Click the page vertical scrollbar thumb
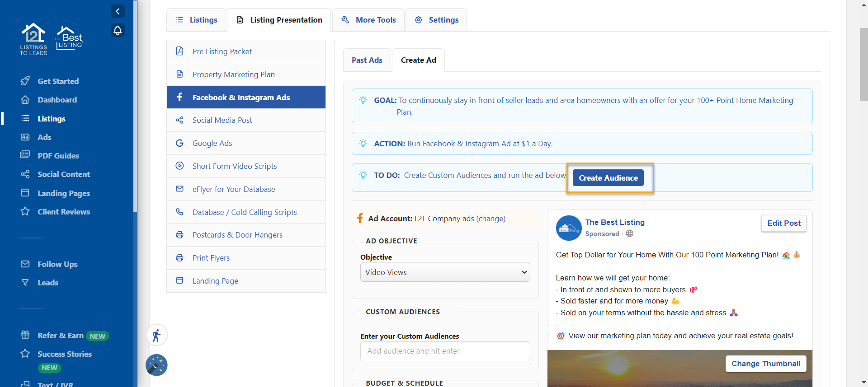This screenshot has width=868, height=387. (863, 64)
